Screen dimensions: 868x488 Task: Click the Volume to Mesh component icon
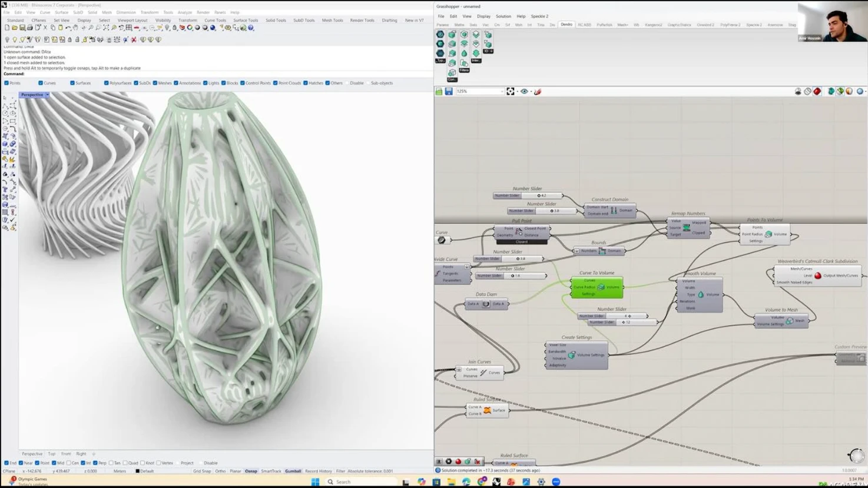[789, 321]
